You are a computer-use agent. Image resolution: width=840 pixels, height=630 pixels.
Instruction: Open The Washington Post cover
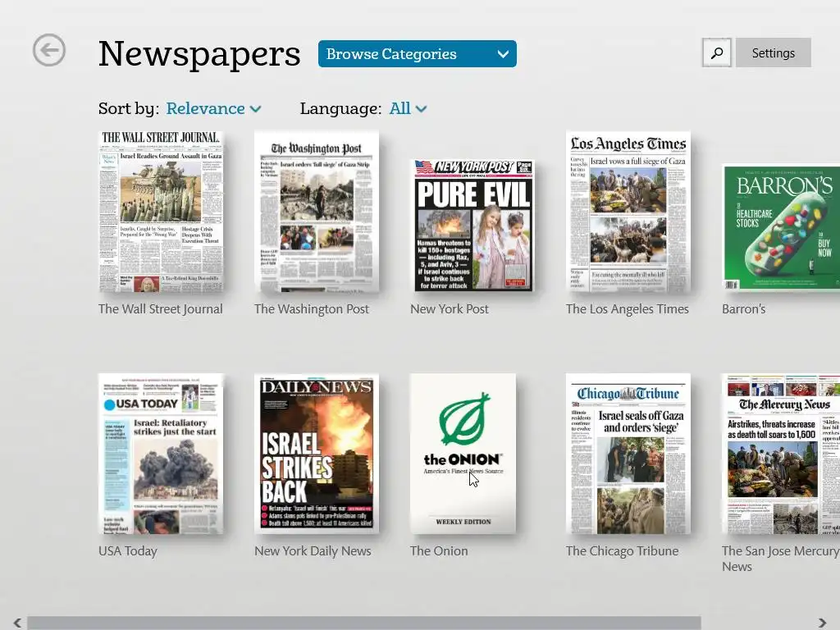316,211
